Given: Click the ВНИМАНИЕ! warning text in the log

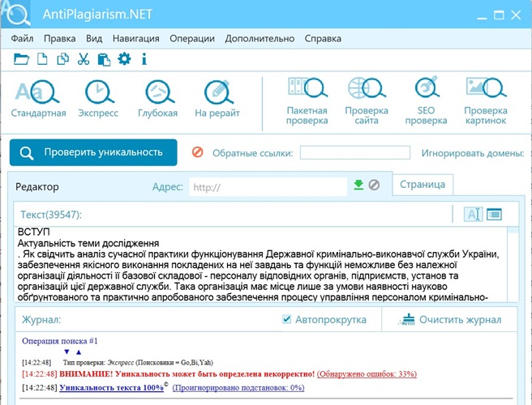Looking at the screenshot, I should click(x=187, y=374).
